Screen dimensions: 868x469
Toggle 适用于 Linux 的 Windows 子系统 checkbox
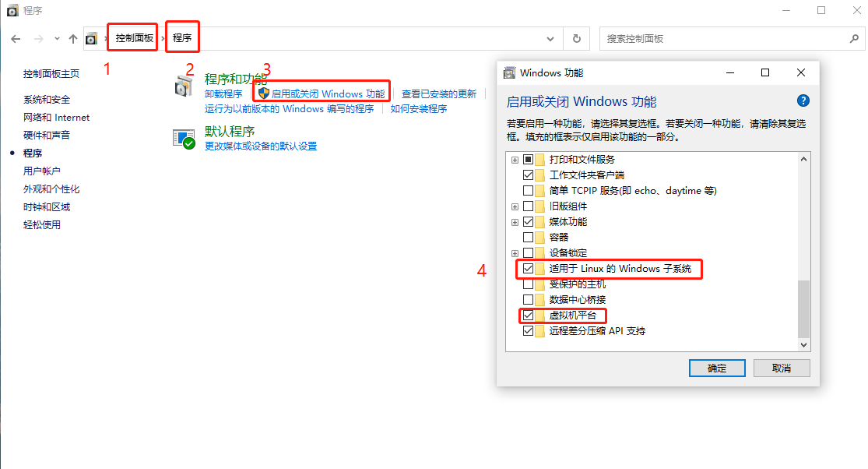[528, 269]
